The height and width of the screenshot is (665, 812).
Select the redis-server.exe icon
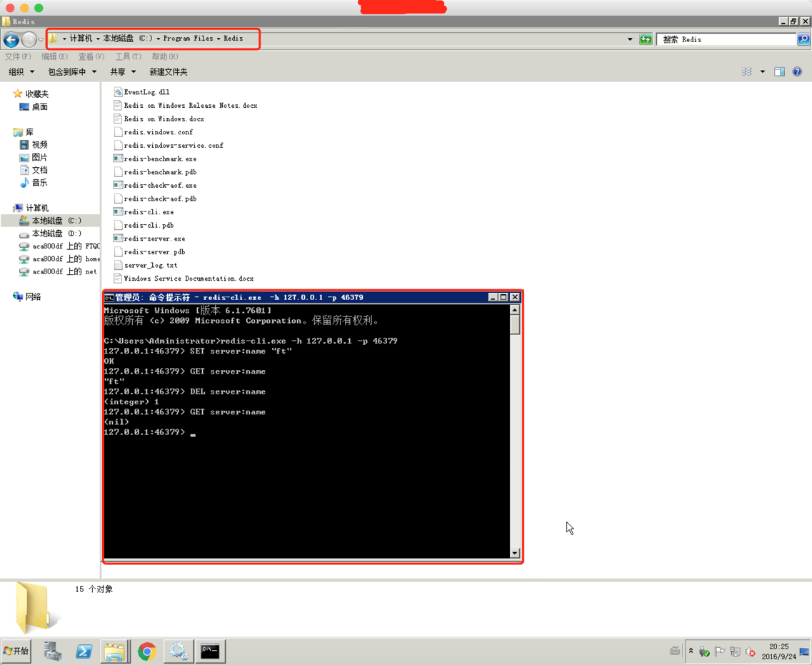point(118,239)
